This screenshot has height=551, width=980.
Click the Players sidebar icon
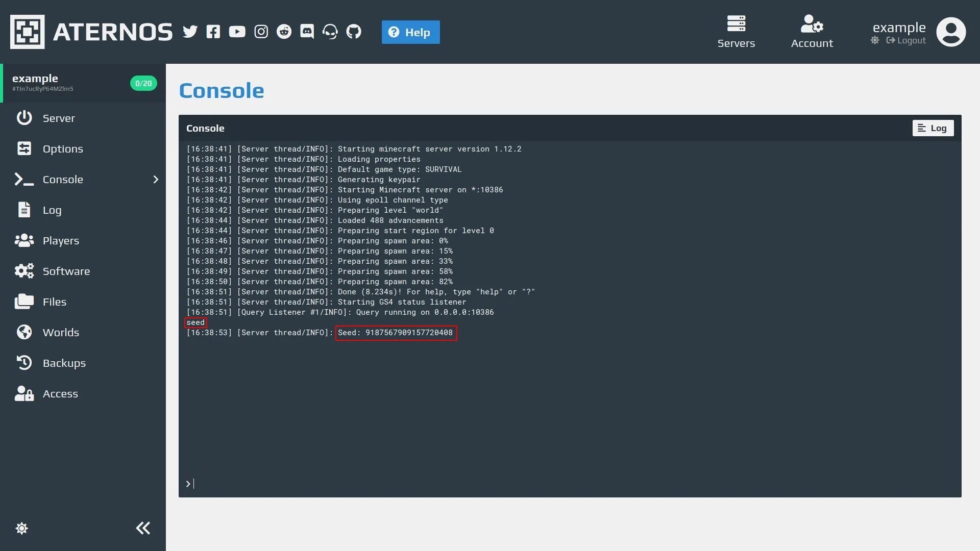click(23, 240)
